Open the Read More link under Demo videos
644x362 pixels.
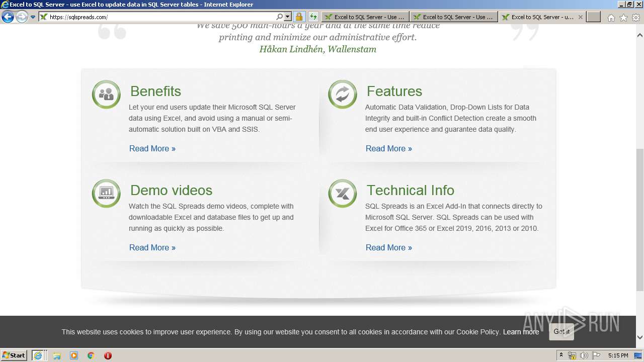pyautogui.click(x=152, y=247)
